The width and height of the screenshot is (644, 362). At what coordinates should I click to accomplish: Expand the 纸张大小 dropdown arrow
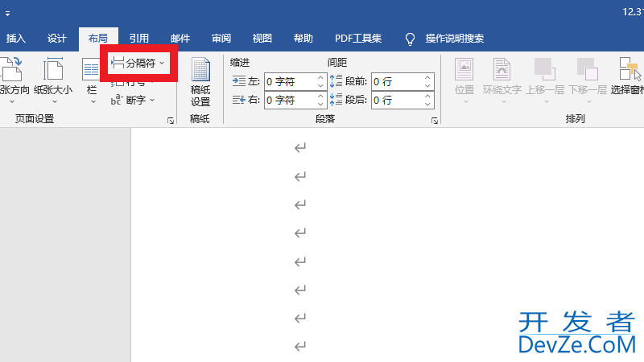(54, 101)
